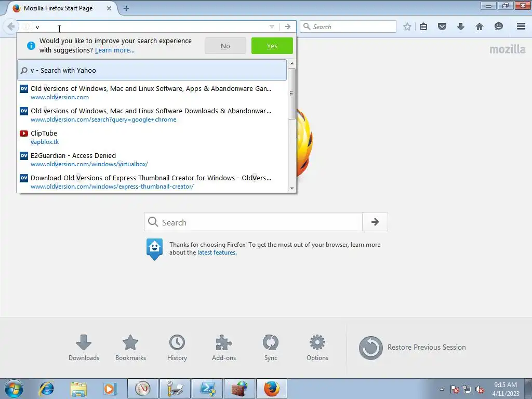Viewport: 532px width, 399px height.
Task: Save page to Pocket icon
Action: coord(442,26)
